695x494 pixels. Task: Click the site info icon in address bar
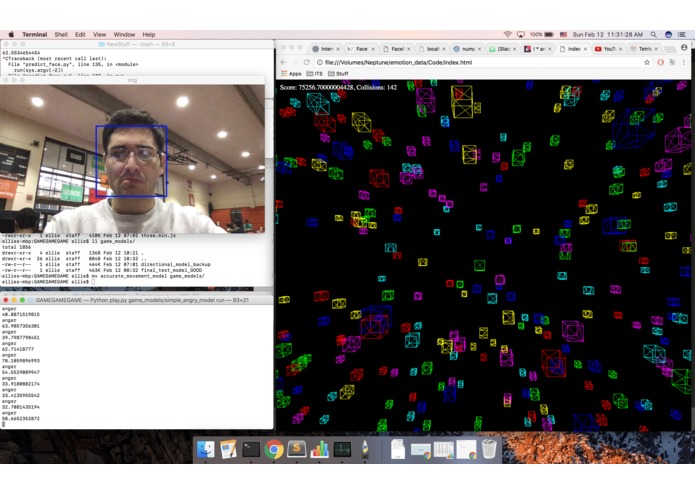click(320, 62)
